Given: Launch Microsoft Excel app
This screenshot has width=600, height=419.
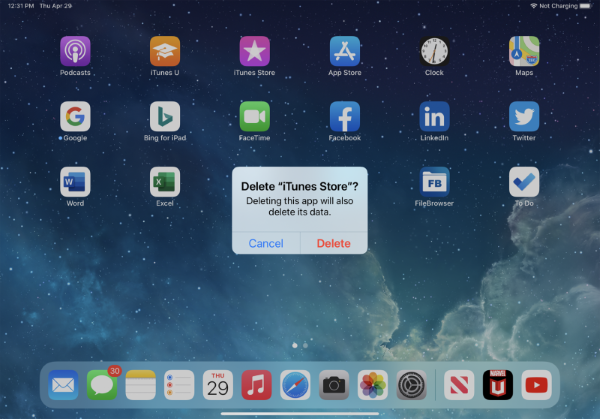Looking at the screenshot, I should [x=165, y=182].
